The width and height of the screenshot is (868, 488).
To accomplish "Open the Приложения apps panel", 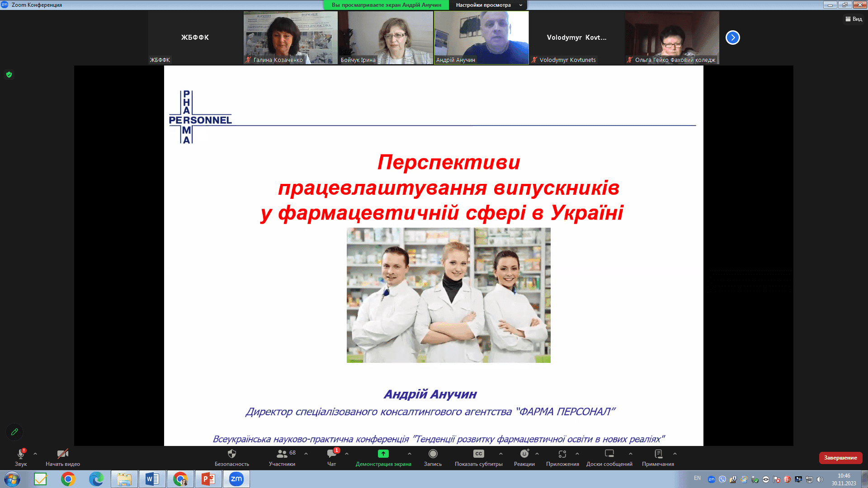I will pyautogui.click(x=562, y=457).
